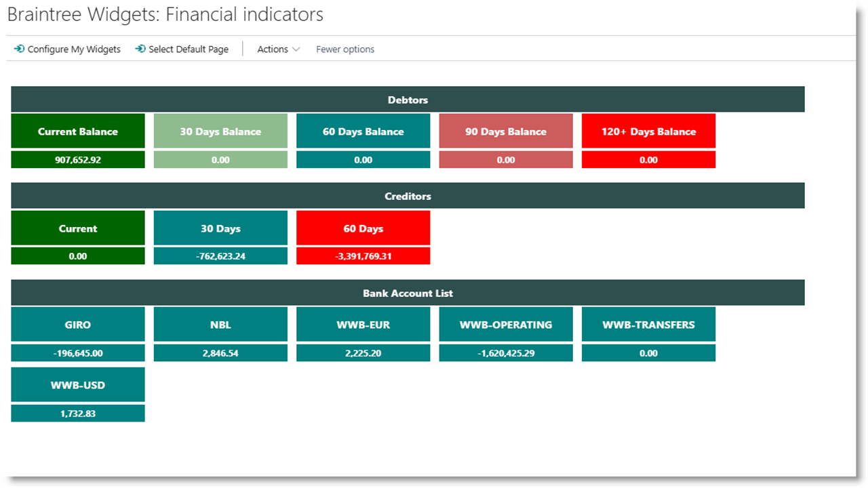868x488 pixels.
Task: Click the 2,225.20 WWB-EUR balance
Action: [363, 353]
